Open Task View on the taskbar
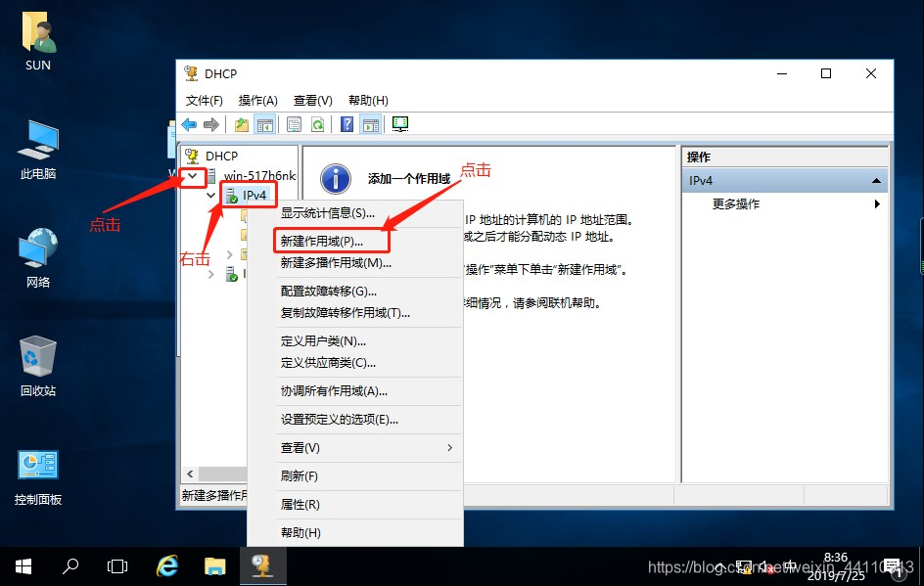The image size is (924, 586). click(117, 567)
